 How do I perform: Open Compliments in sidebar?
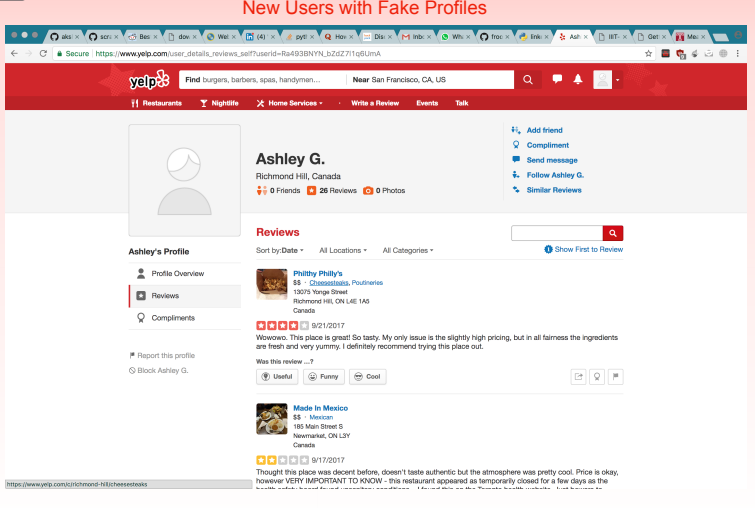pos(184,318)
